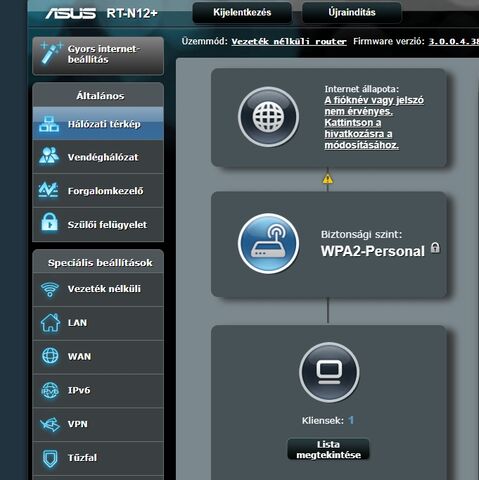Viewport: 479px width, 480px height.
Task: Click the LAN house icon
Action: point(50,322)
